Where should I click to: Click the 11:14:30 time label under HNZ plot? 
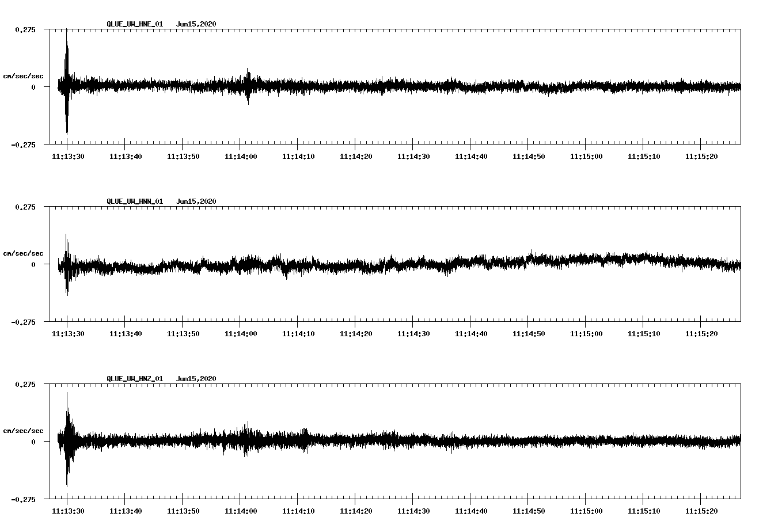pyautogui.click(x=413, y=511)
